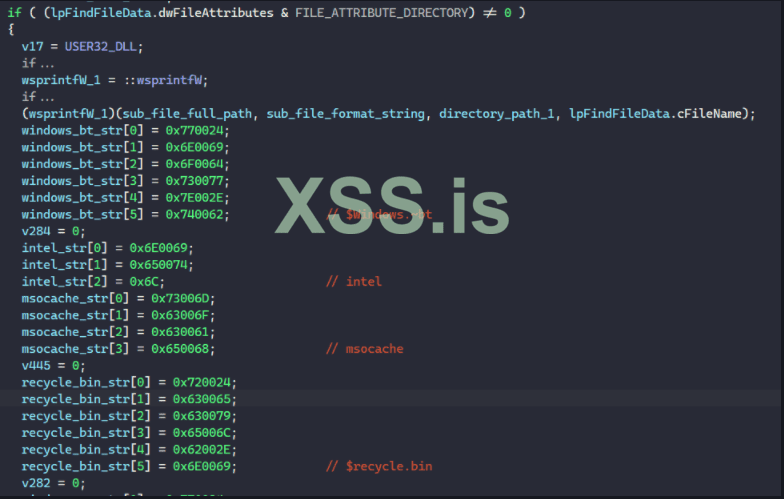Select value 0x6C on intel_str[2] line

(144, 282)
